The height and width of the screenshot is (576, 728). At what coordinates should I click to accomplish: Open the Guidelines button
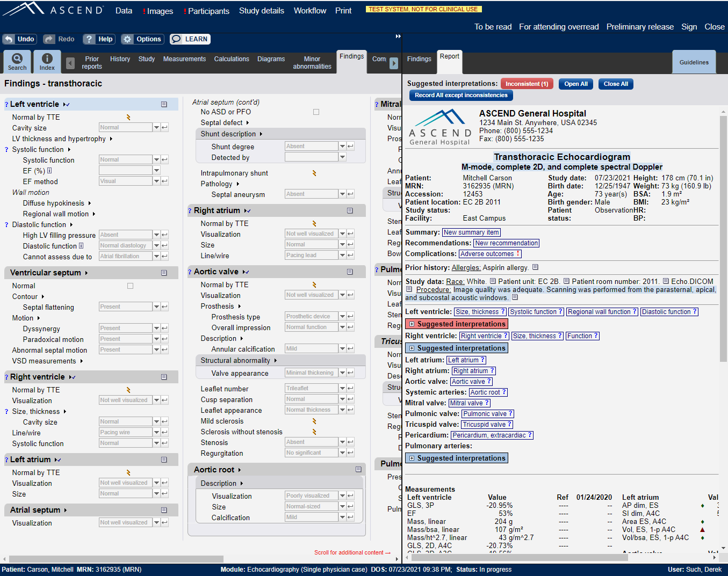694,62
